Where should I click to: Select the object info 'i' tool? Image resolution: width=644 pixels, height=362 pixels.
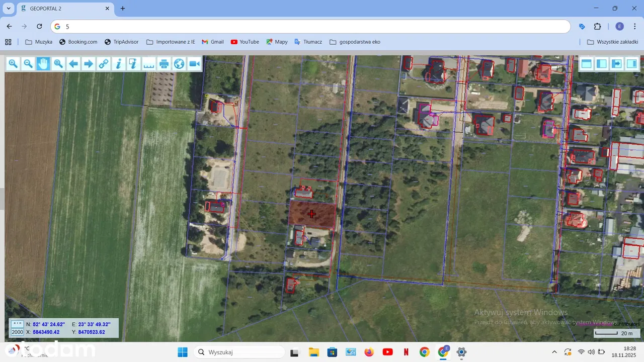(x=119, y=63)
